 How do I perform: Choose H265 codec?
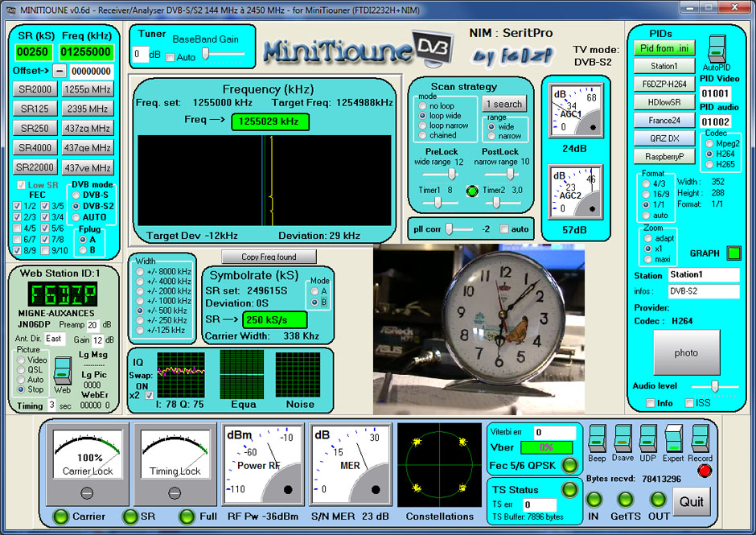(x=709, y=164)
